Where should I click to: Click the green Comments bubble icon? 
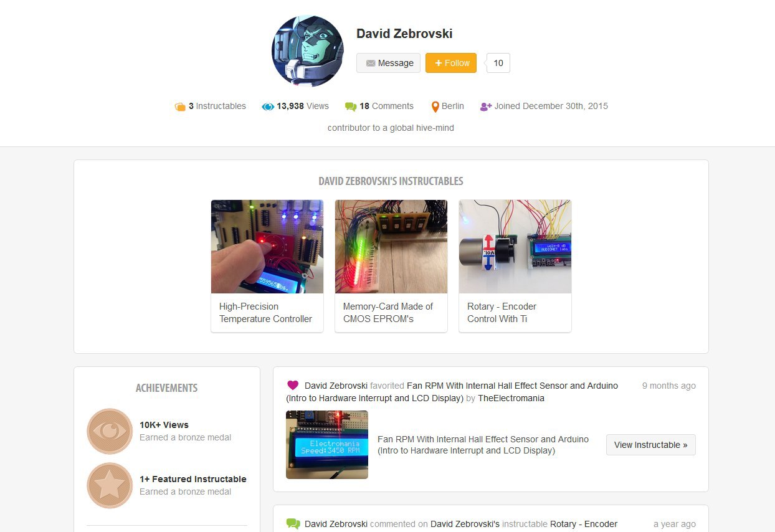pos(351,107)
